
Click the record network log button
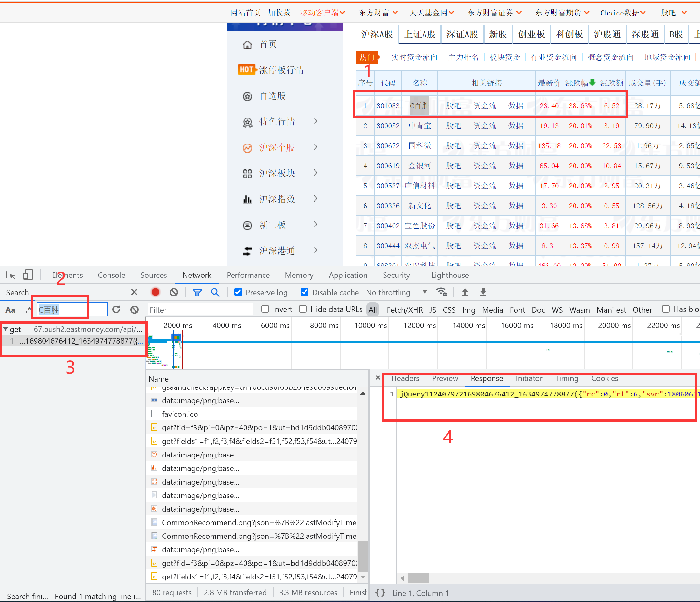155,292
